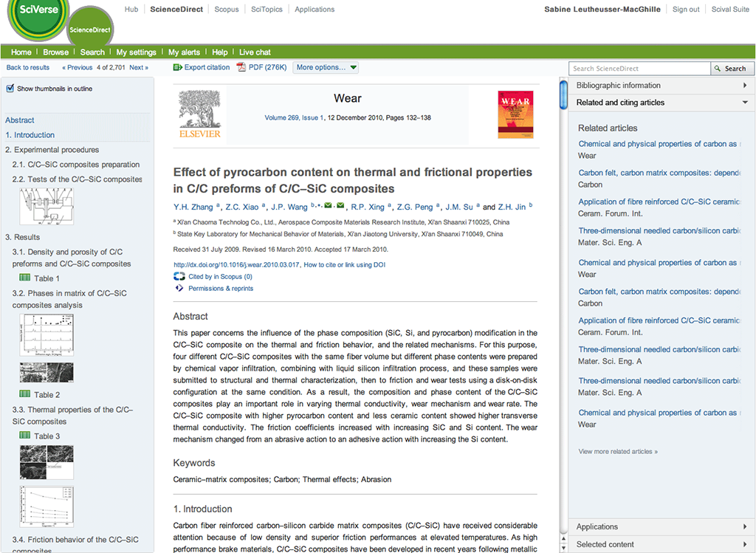The image size is (756, 553).
Task: Click Back to results link
Action: click(x=28, y=67)
